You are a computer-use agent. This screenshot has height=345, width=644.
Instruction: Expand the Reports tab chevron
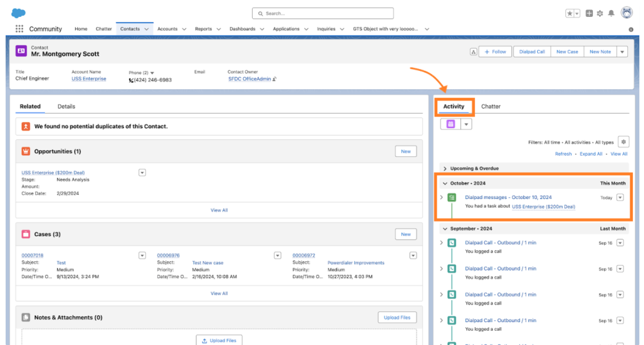(x=219, y=29)
